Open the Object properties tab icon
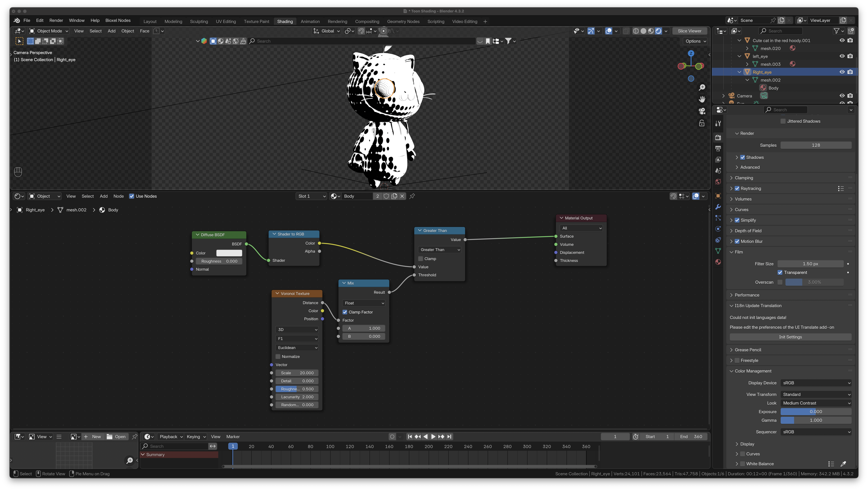This screenshot has height=490, width=868. pyautogui.click(x=718, y=196)
